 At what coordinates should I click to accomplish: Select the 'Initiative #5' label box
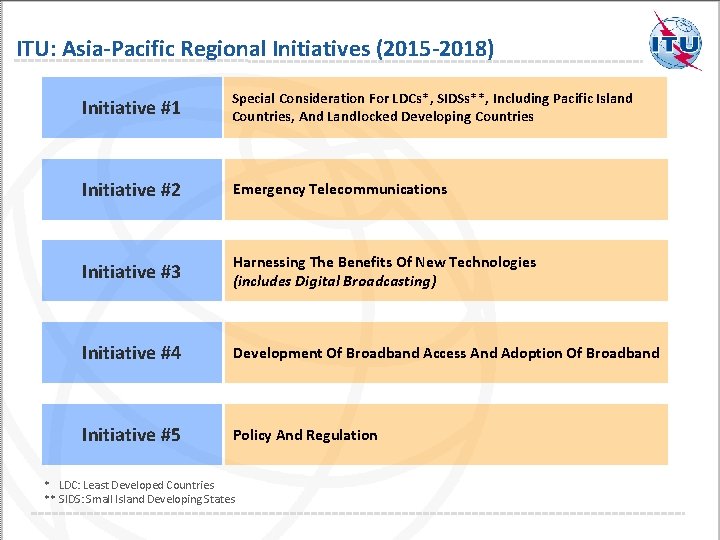click(x=132, y=434)
